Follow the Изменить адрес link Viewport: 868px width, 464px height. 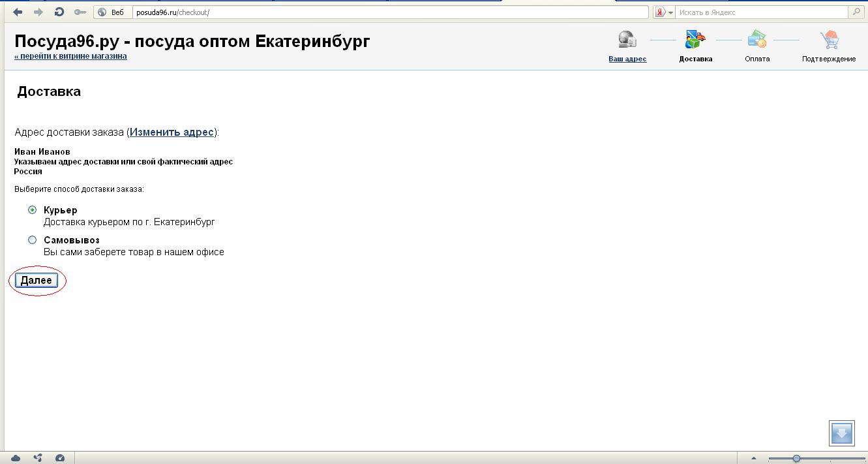click(x=172, y=132)
